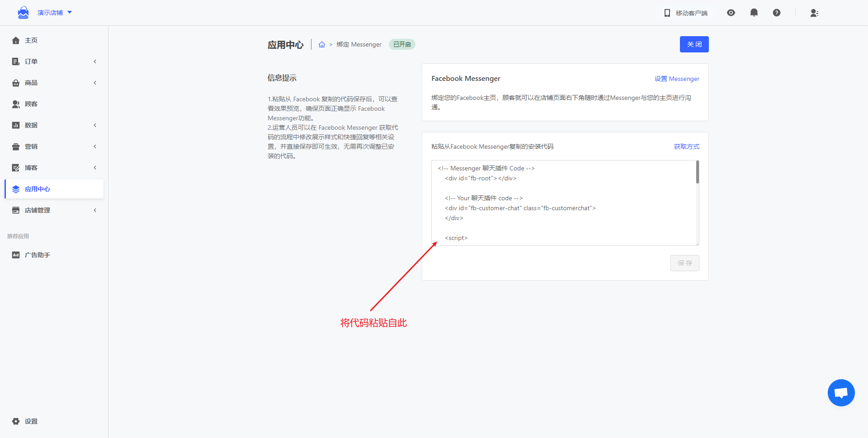Click the phone icon beside 移动客户端
This screenshot has height=438, width=868.
(x=667, y=13)
